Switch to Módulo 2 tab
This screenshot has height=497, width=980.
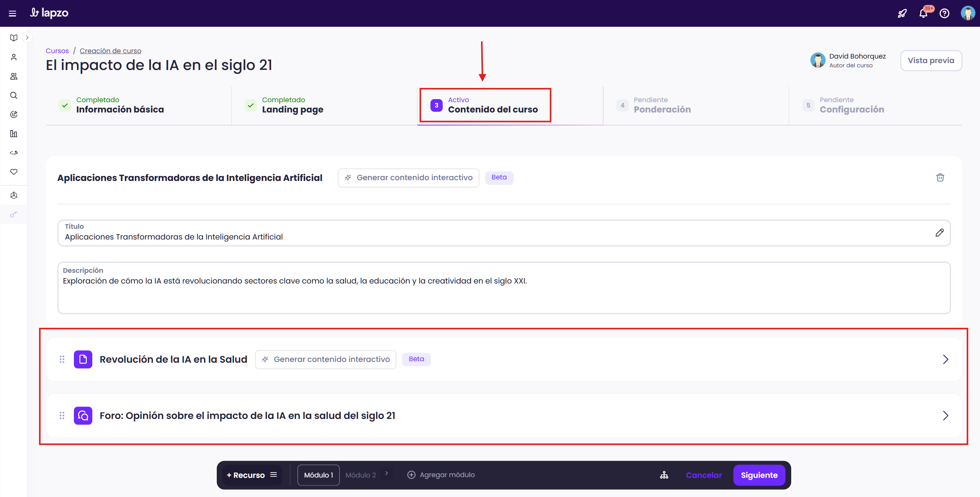tap(360, 475)
